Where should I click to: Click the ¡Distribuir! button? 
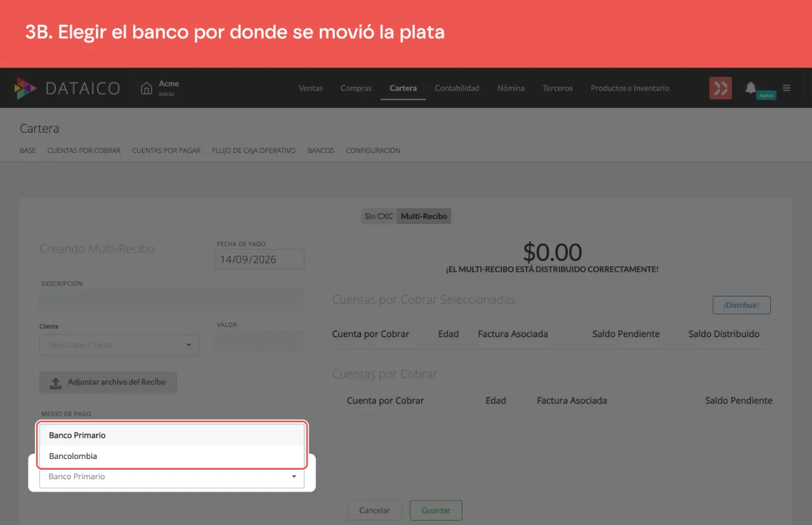click(742, 305)
